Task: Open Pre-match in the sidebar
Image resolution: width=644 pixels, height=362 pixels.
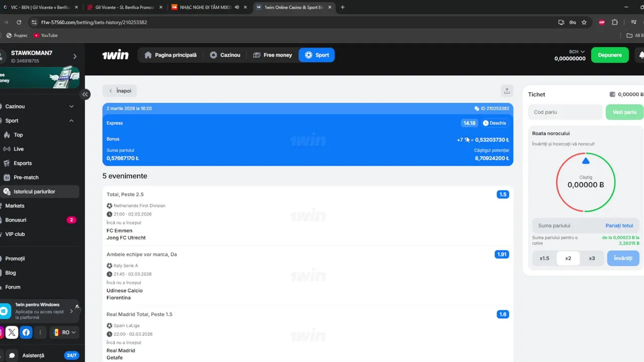Action: tap(40, 177)
